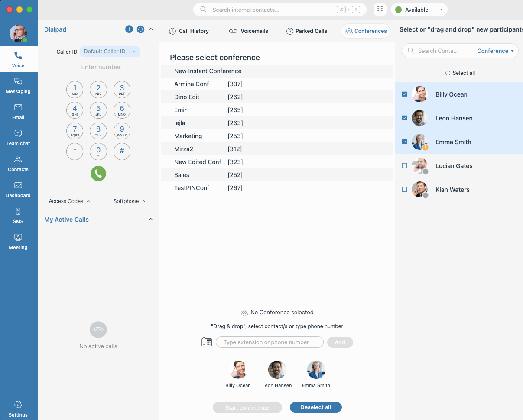This screenshot has height=420, width=523.
Task: Check the Lucian Gates checkbox
Action: coord(404,165)
